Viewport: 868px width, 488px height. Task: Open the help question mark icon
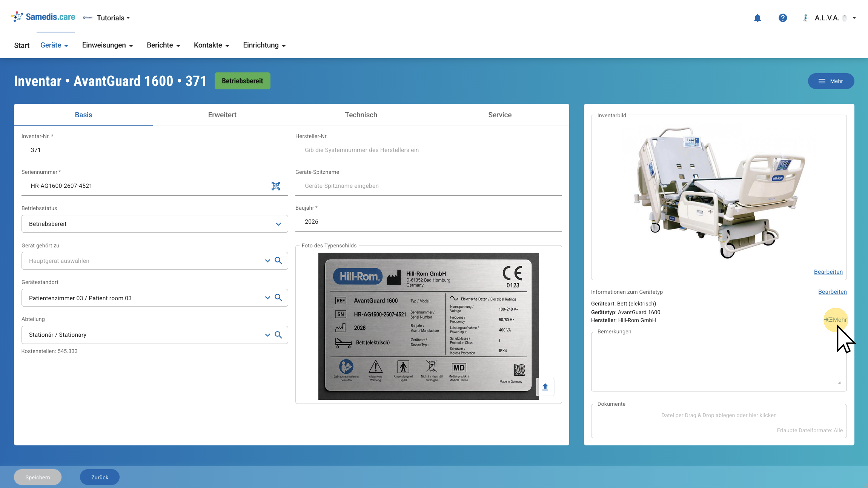pos(783,18)
